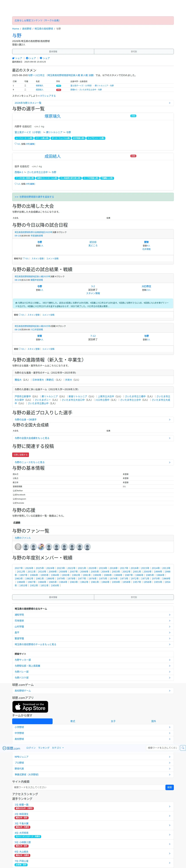This screenshot has width=186, height=868.
Task: Open ranking entry 3位 千島大翼
Action: (93, 825)
